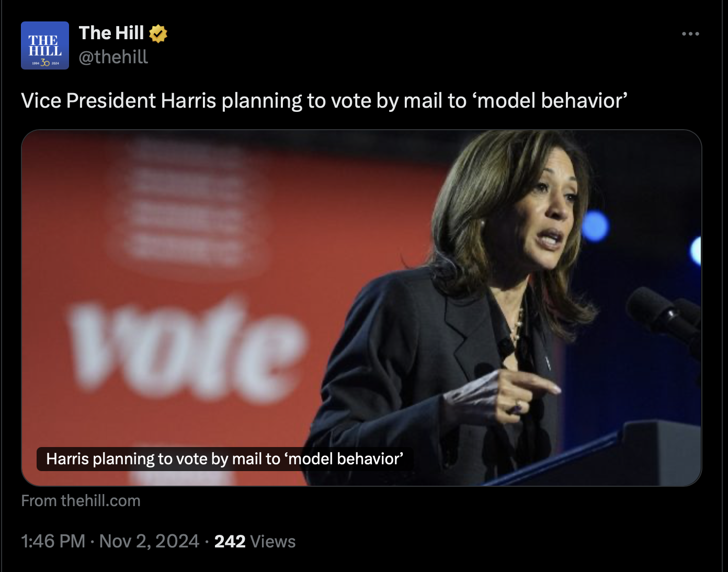
Task: Select the tweet headline text about Harris
Action: tap(324, 101)
